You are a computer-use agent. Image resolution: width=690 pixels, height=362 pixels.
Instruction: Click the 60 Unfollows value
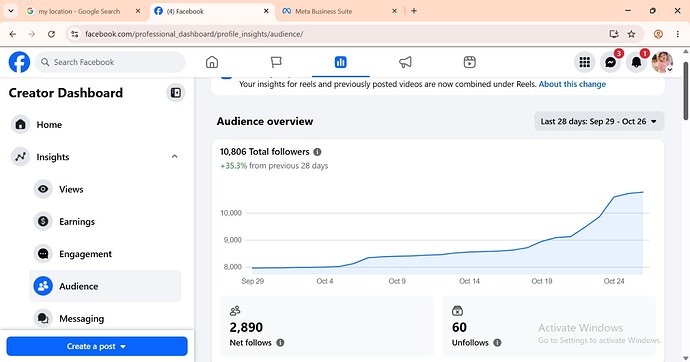[x=459, y=327]
